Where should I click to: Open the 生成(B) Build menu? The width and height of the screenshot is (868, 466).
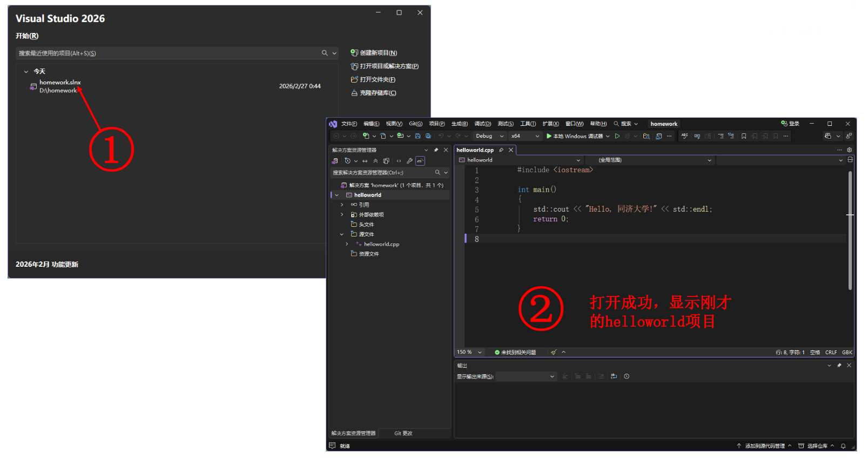[x=459, y=124]
